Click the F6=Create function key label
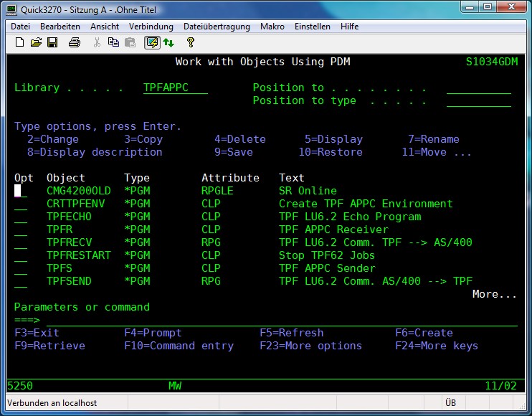The image size is (532, 416). (424, 333)
